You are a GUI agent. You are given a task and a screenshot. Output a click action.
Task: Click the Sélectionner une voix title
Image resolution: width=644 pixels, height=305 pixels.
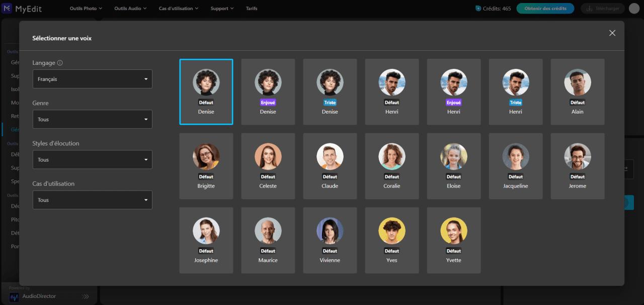[62, 38]
